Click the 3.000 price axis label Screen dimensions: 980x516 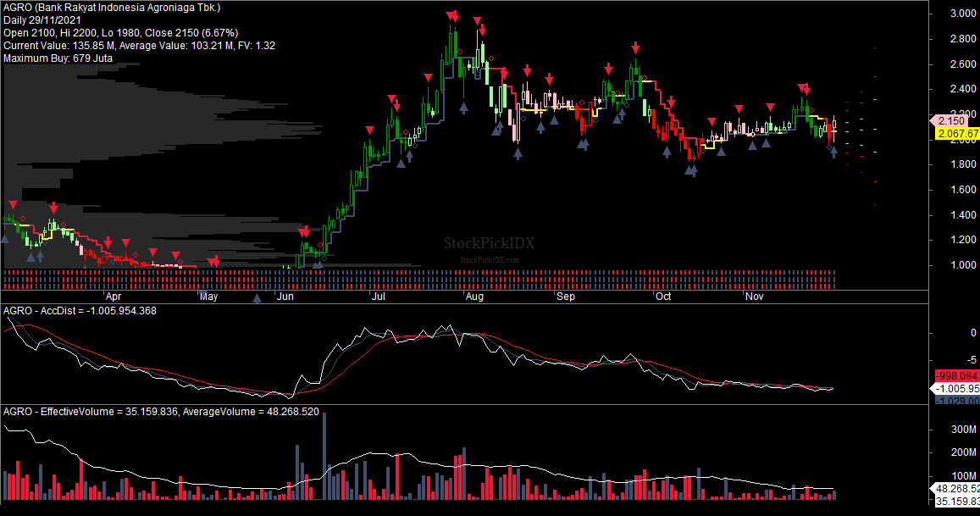click(x=963, y=14)
